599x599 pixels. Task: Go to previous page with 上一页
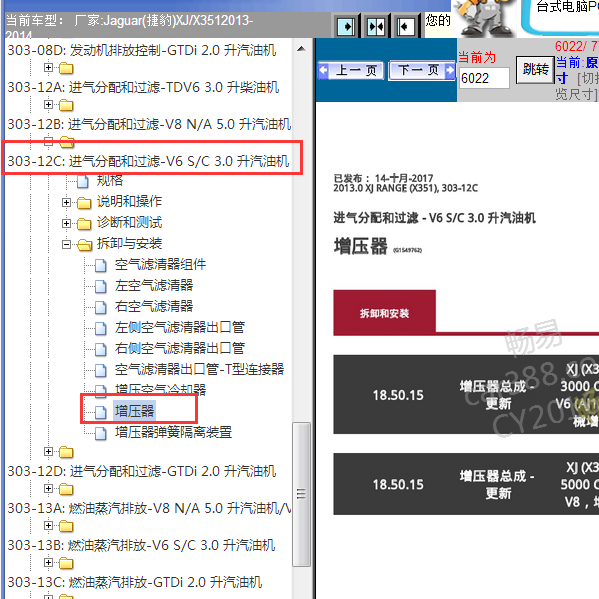[351, 70]
